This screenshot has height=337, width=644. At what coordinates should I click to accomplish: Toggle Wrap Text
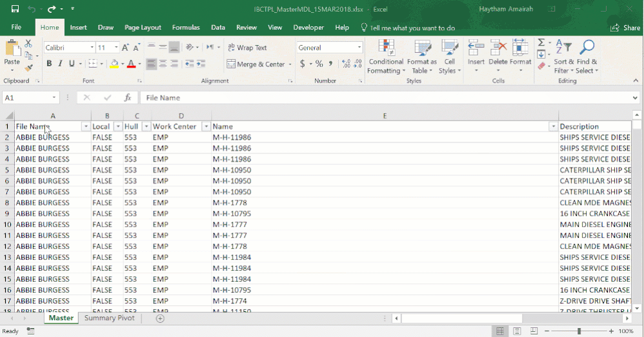pyautogui.click(x=247, y=48)
